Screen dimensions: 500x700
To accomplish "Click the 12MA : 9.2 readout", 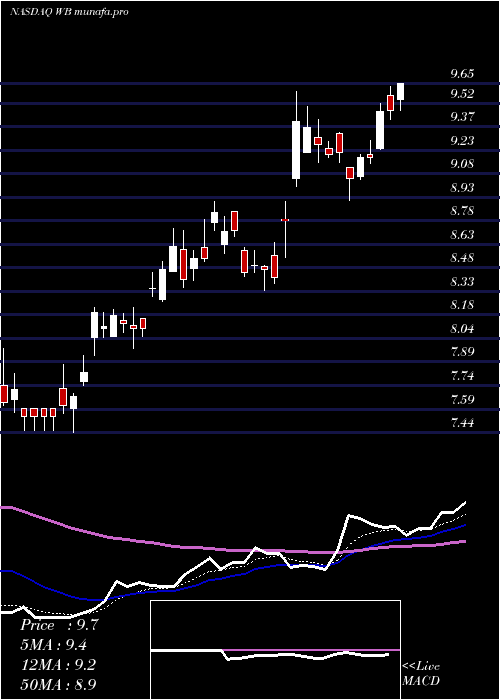I will point(58,665).
